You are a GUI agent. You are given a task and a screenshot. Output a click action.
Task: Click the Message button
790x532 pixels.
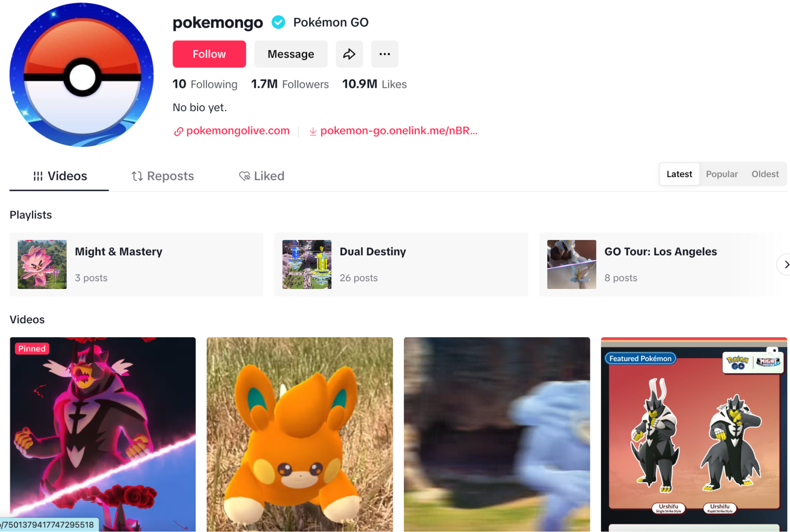pyautogui.click(x=291, y=54)
